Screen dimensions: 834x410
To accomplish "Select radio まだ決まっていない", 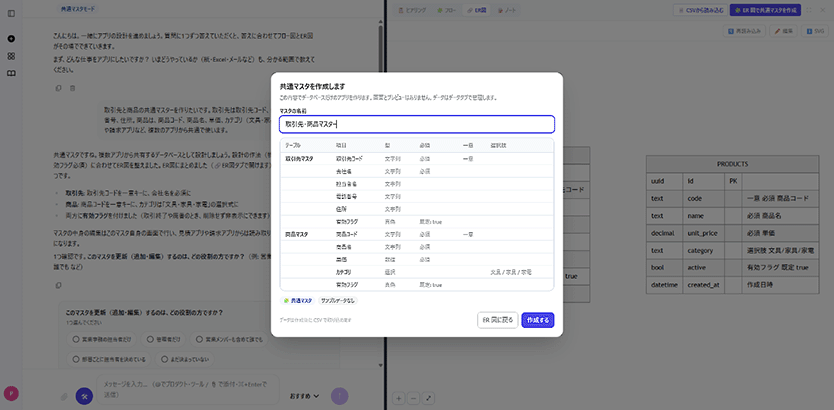I will pos(185,359).
